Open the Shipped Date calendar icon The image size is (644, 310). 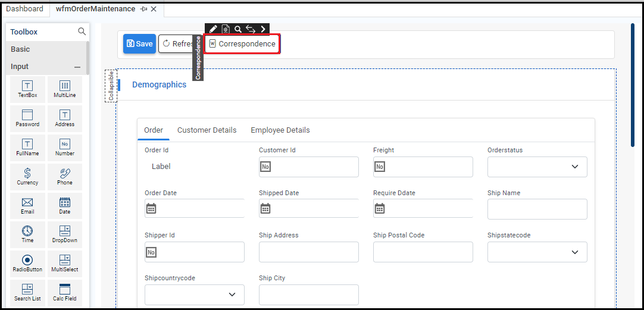265,209
